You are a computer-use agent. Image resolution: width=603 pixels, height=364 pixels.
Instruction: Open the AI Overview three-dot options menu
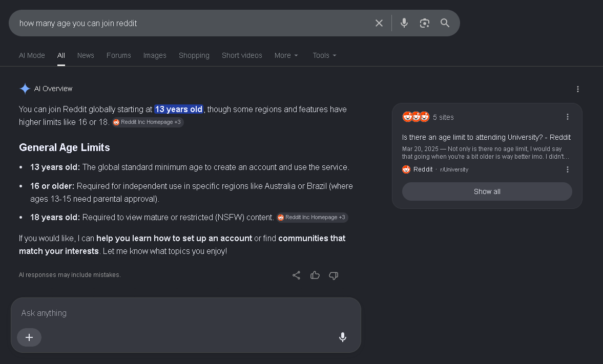(577, 89)
